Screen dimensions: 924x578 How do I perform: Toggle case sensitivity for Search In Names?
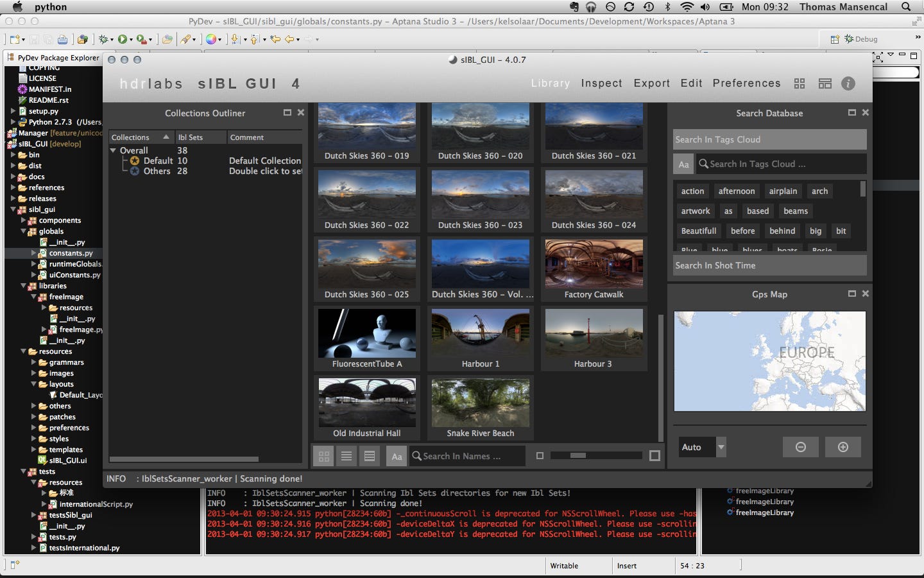pyautogui.click(x=397, y=456)
